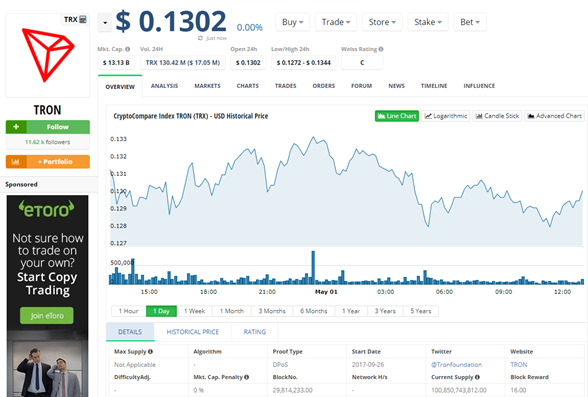Select the Line Chart view
This screenshot has height=397, width=588.
coord(397,116)
